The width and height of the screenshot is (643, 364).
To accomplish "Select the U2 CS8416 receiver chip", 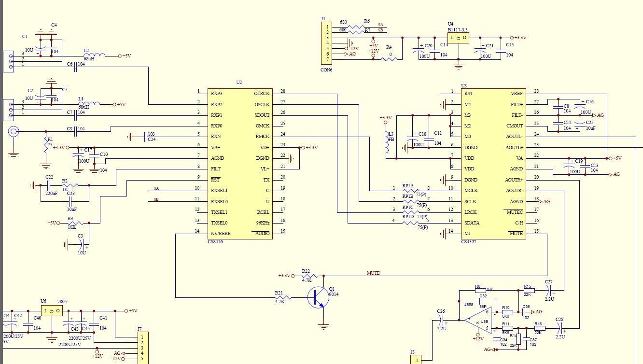I will (239, 163).
